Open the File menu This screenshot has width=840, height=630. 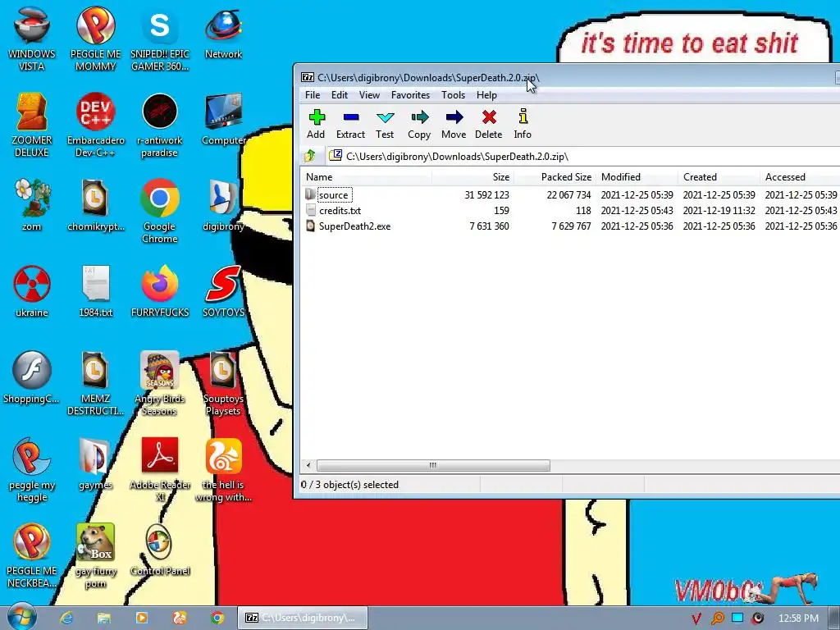[x=313, y=95]
